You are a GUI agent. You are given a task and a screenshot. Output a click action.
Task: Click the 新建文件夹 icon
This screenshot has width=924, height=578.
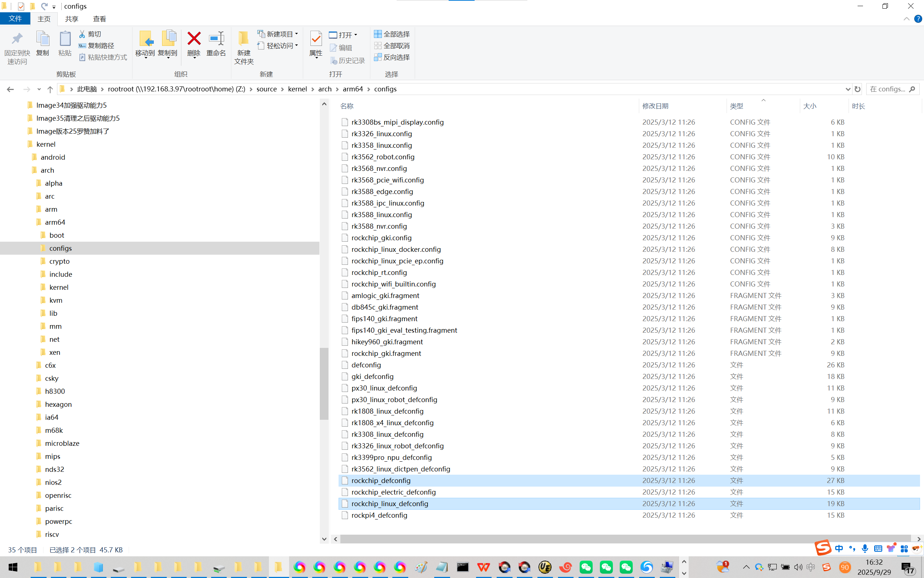(244, 39)
